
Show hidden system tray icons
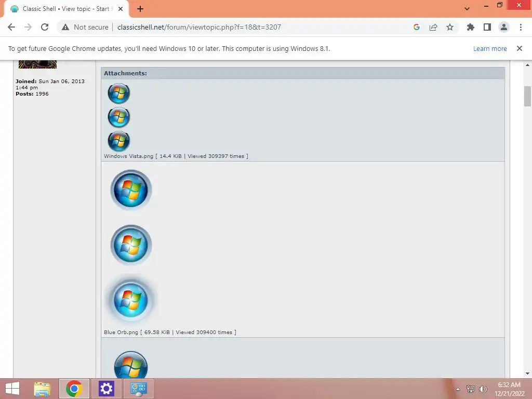click(458, 389)
